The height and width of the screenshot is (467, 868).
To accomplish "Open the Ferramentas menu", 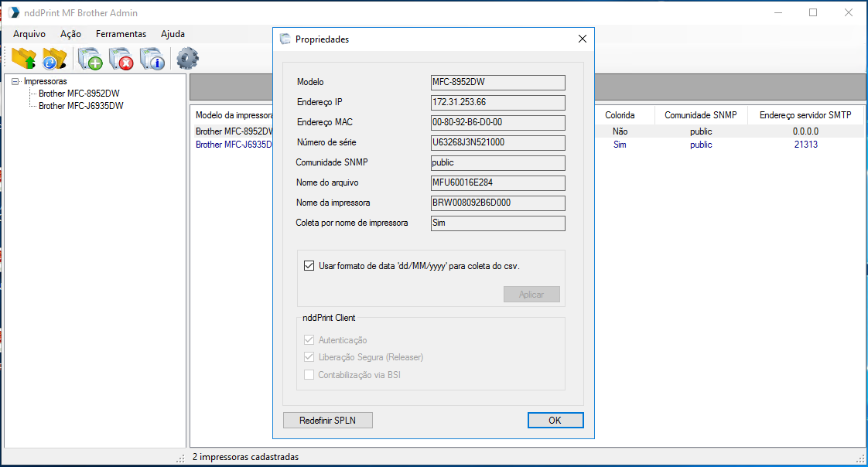I will 121,34.
